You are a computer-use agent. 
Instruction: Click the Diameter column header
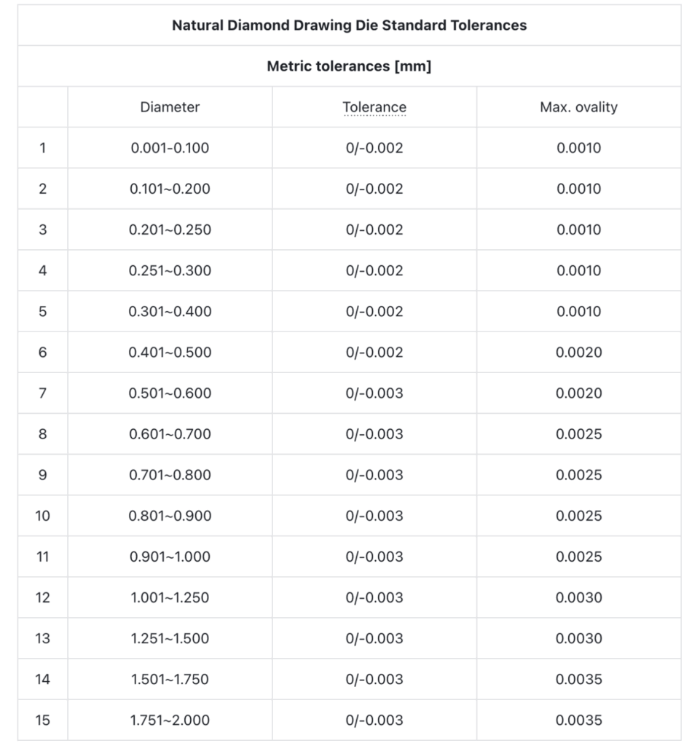pos(170,107)
